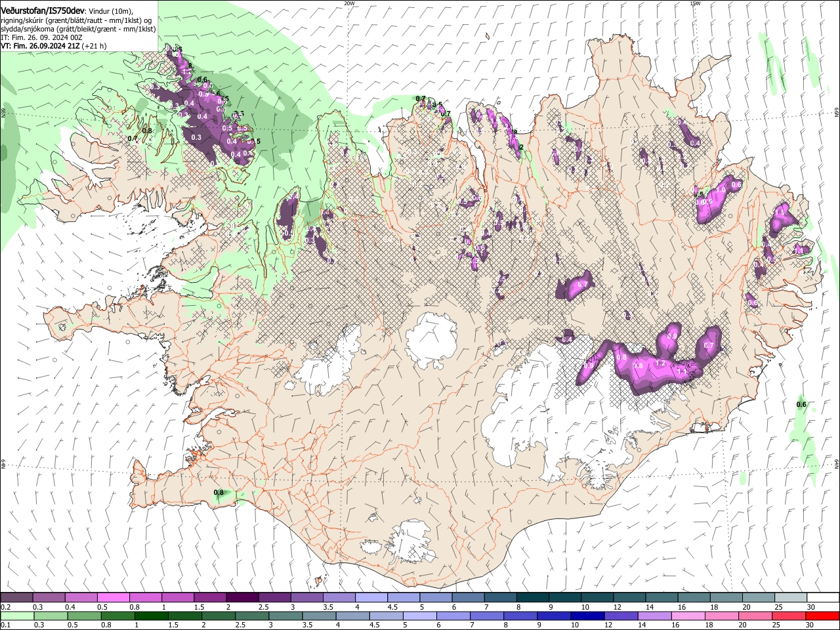Click the 0.8 precipitation value on the southwest coast
The height and width of the screenshot is (630, 840).
219,492
